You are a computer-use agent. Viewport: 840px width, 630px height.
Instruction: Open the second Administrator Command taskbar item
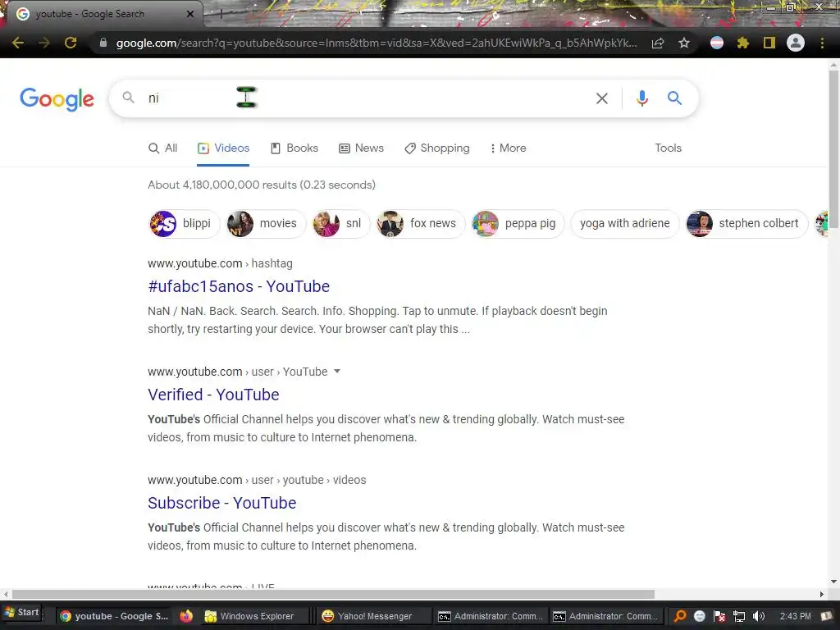point(606,616)
